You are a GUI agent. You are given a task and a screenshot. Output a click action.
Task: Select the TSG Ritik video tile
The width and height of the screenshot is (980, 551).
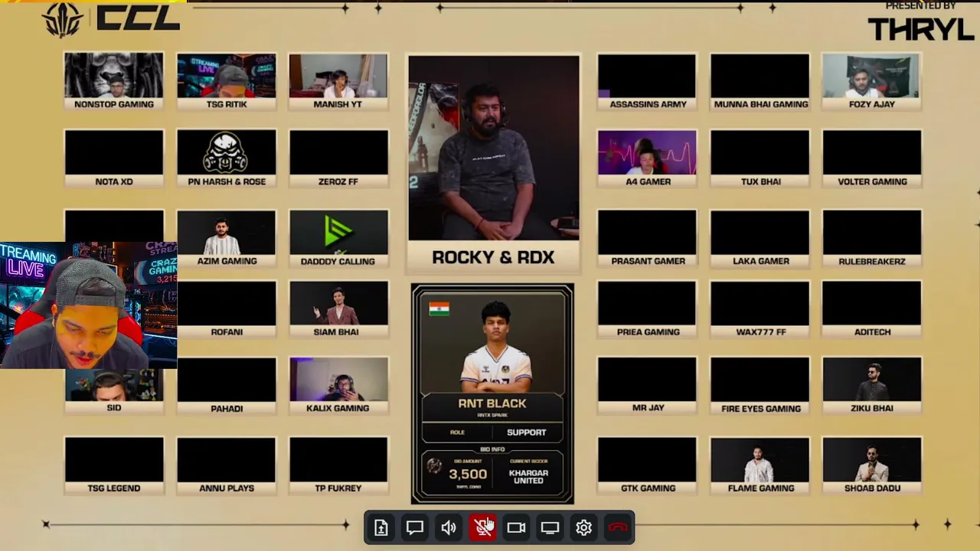pyautogui.click(x=227, y=81)
